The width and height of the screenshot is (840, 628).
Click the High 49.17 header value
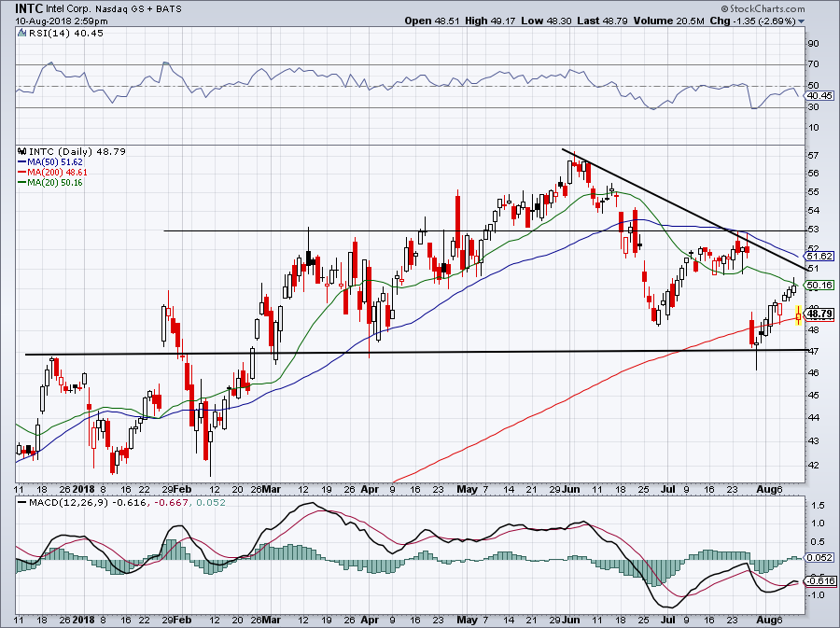pos(490,21)
